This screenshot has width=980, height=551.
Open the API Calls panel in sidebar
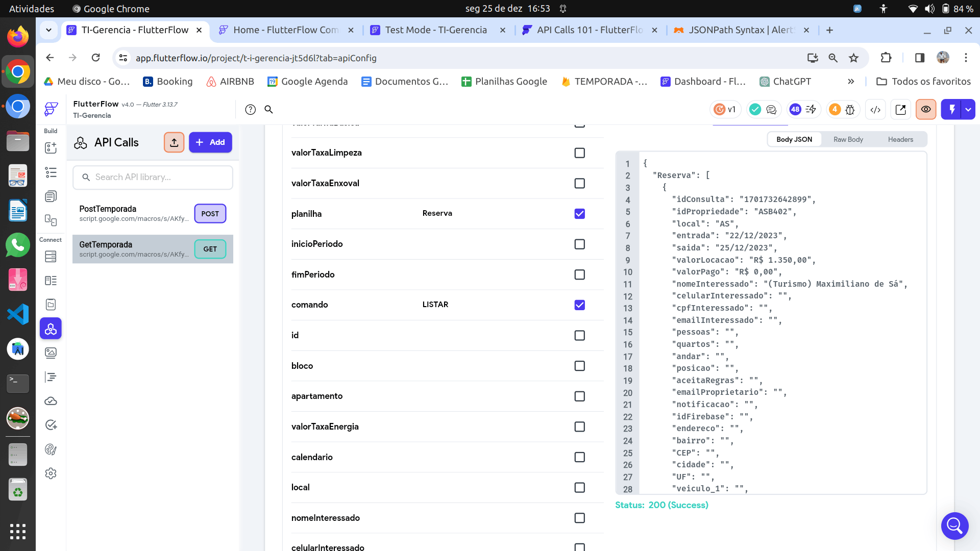(51, 329)
